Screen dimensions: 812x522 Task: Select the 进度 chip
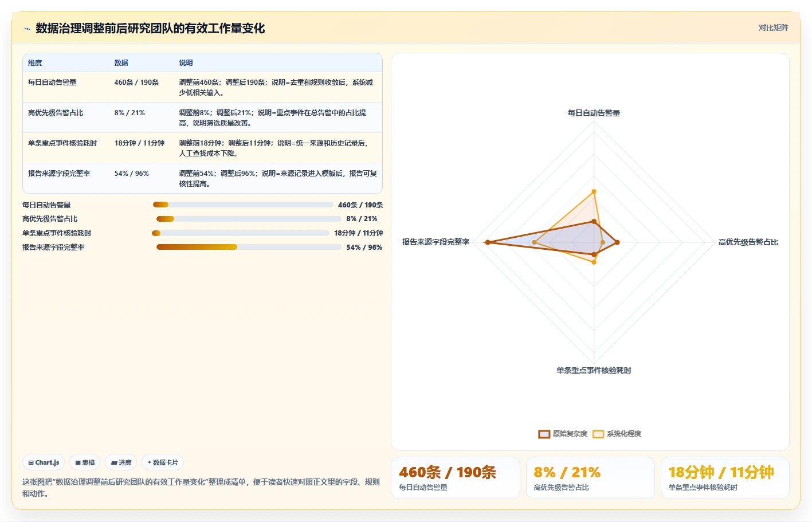pos(121,462)
